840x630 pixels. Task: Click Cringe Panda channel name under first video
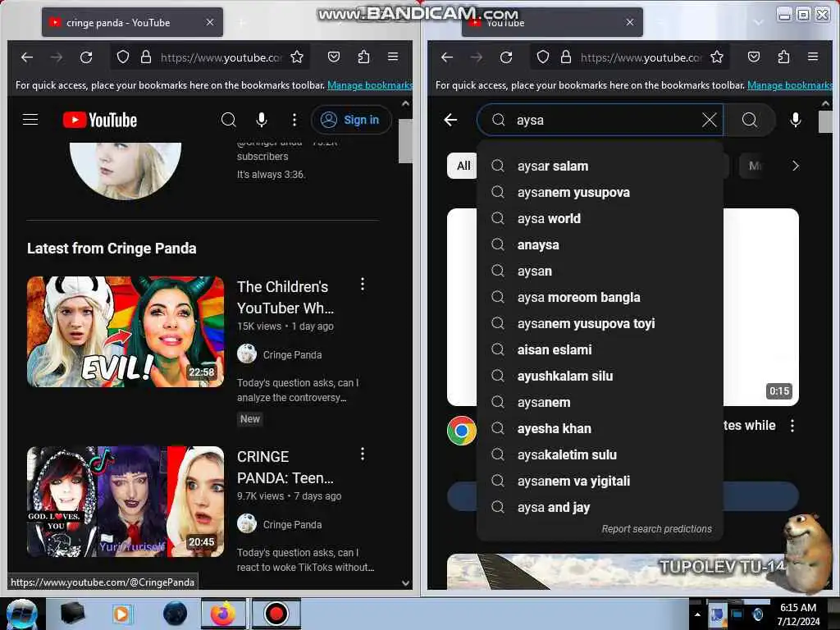tap(293, 354)
